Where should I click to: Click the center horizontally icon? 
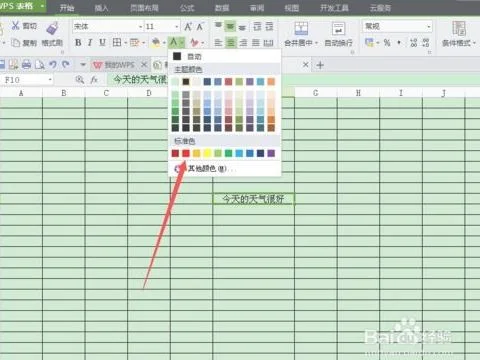(x=231, y=43)
